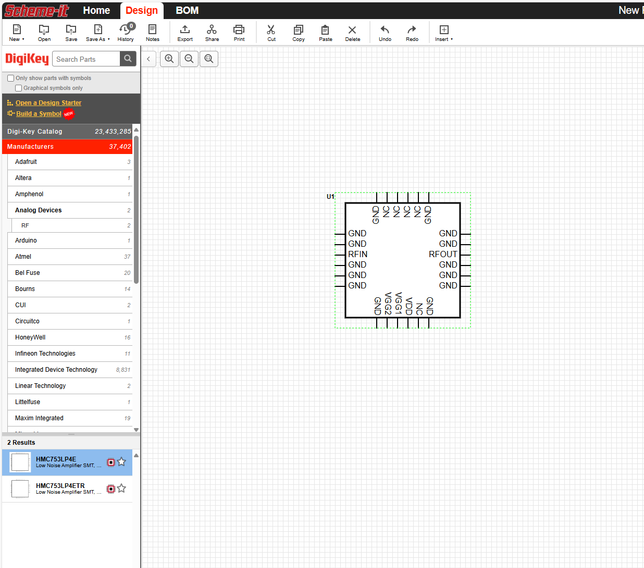Viewport: 644px width, 568px height.
Task: Open the Insert dropdown menu
Action: click(x=444, y=33)
